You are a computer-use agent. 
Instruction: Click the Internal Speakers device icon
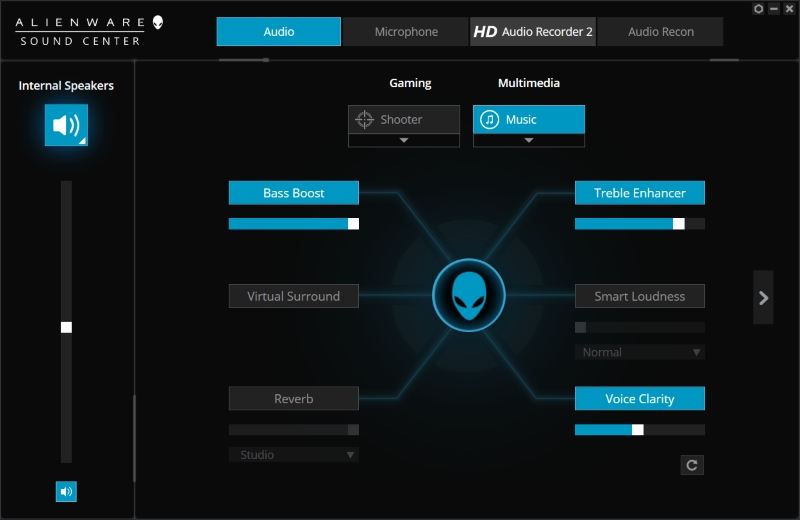pos(66,125)
